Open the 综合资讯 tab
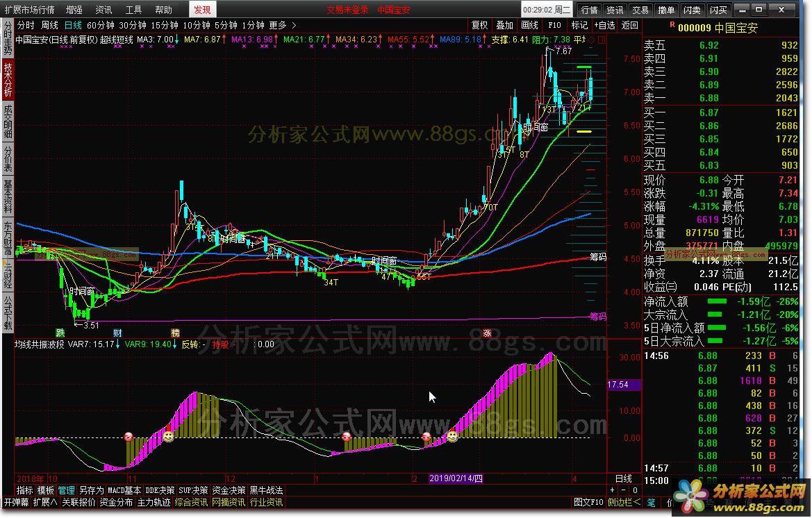The width and height of the screenshot is (812, 518). (x=191, y=503)
